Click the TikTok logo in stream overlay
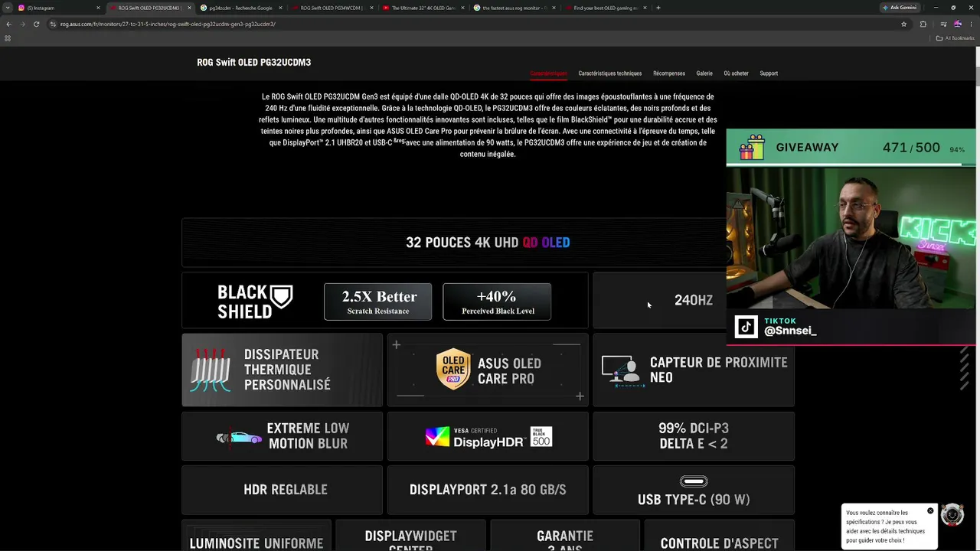This screenshot has width=980, height=551. [x=746, y=327]
